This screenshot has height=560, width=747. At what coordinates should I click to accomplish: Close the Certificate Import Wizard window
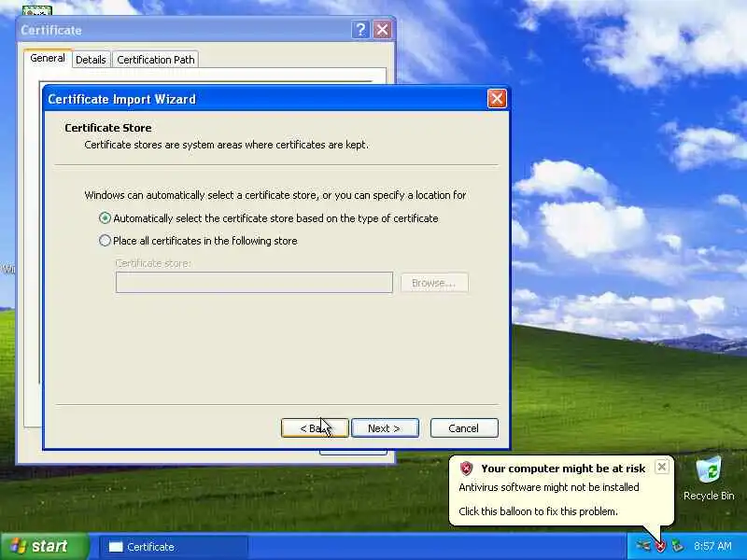497,99
